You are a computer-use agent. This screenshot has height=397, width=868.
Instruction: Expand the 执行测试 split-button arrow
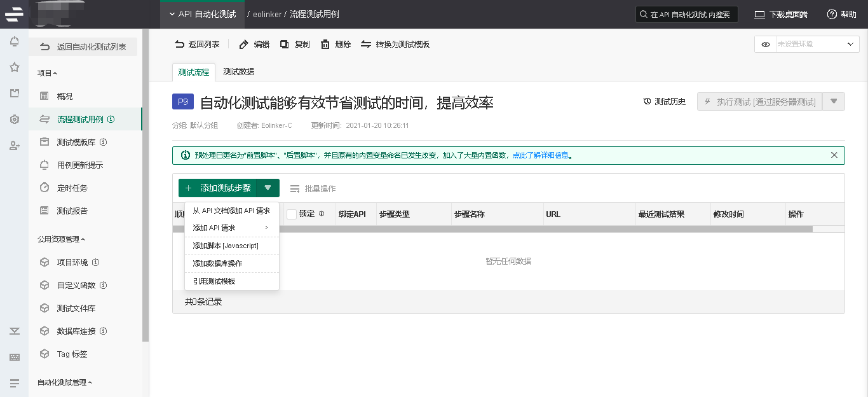834,102
